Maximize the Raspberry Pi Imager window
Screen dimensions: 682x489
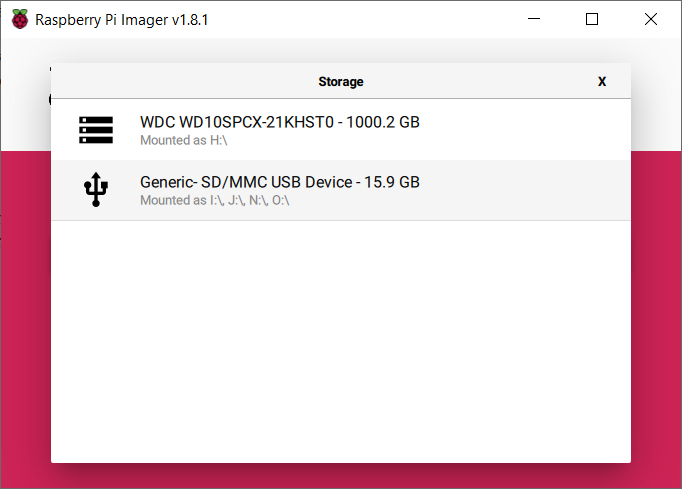click(x=592, y=19)
